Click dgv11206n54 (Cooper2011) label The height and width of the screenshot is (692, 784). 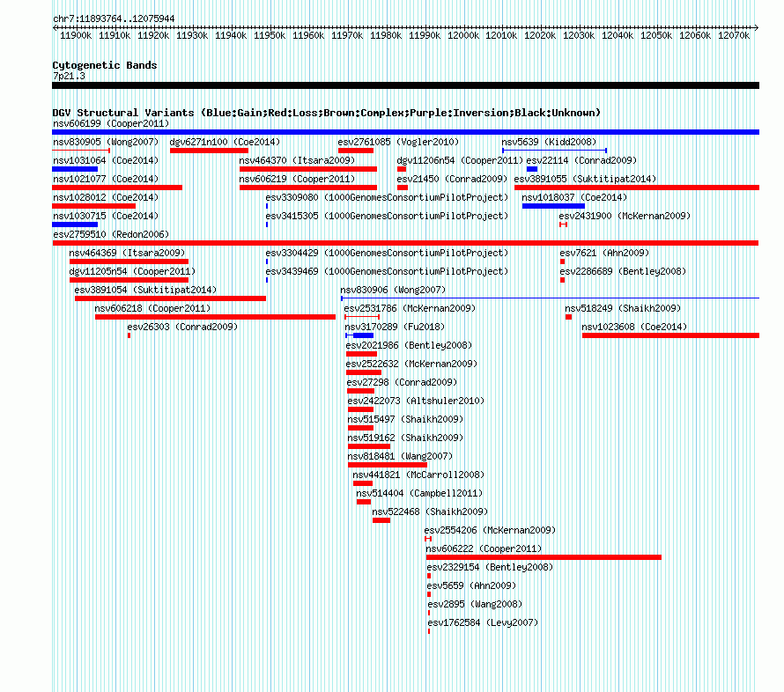[x=460, y=160]
